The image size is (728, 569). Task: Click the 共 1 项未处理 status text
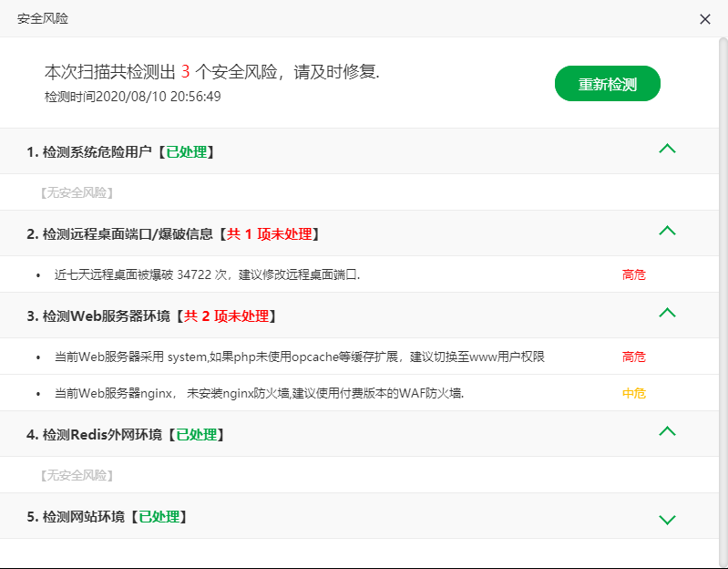270,234
